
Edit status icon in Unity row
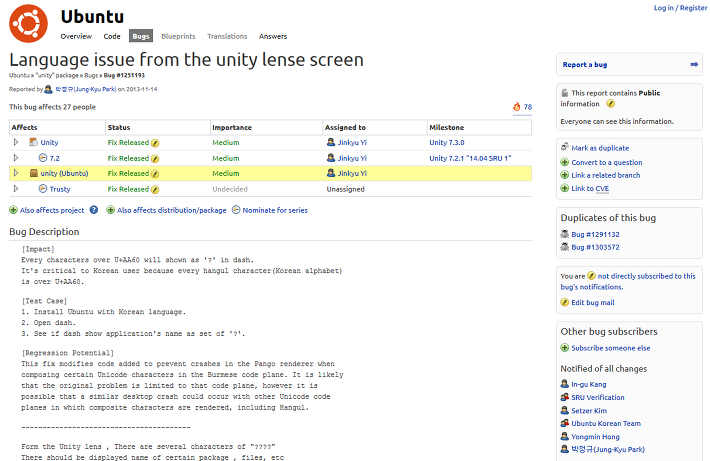155,143
